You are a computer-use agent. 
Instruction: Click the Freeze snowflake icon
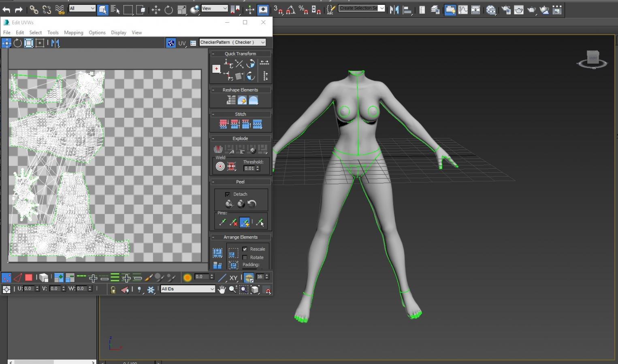[151, 290]
